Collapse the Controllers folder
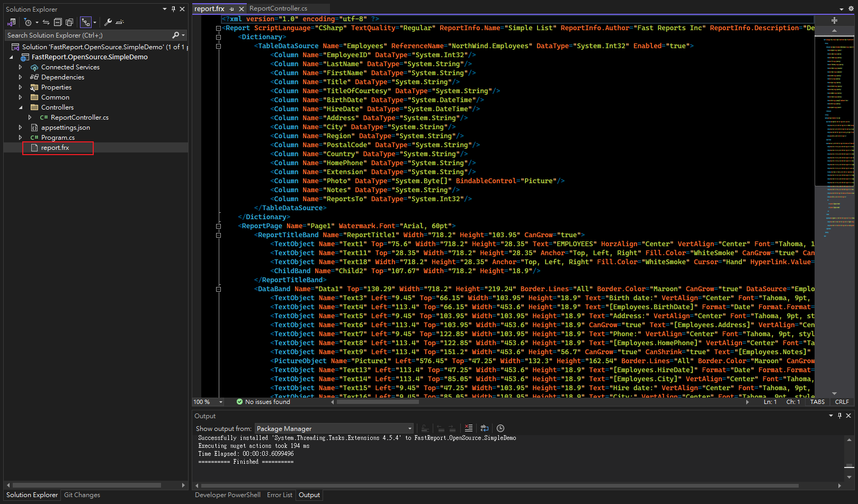858x504 pixels. pyautogui.click(x=20, y=107)
